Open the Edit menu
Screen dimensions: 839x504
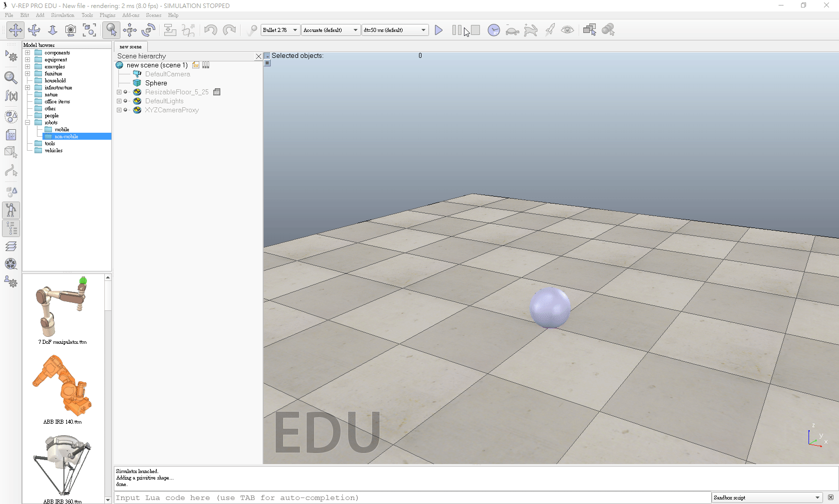[24, 15]
